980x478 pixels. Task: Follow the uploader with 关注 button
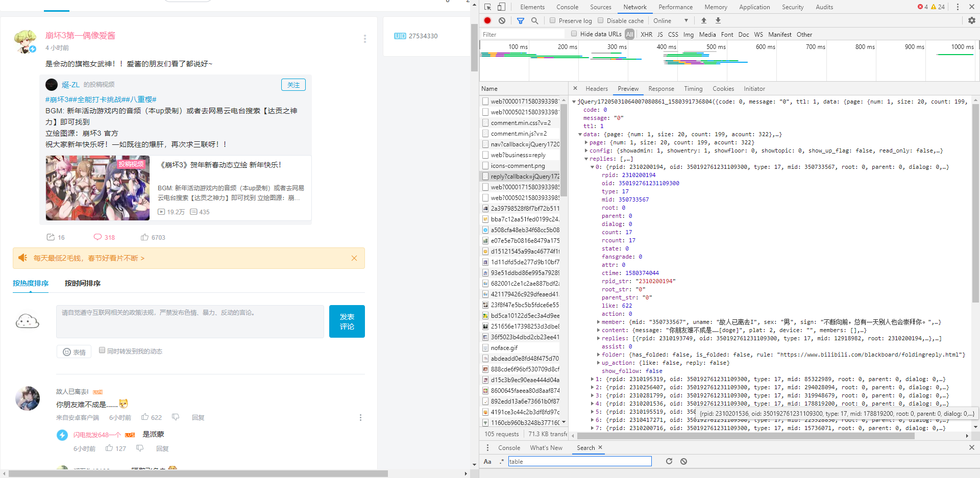[293, 85]
